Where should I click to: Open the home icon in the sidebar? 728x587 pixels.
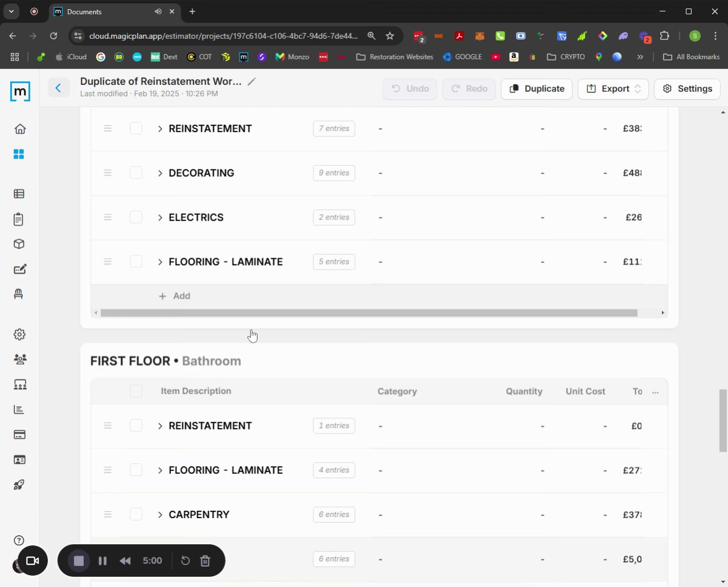click(20, 129)
